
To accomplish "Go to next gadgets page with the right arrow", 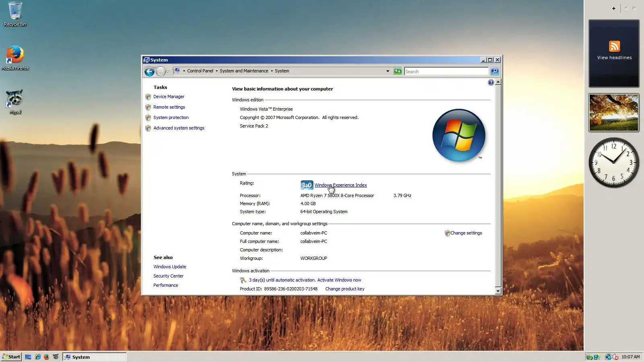I will point(634,8).
